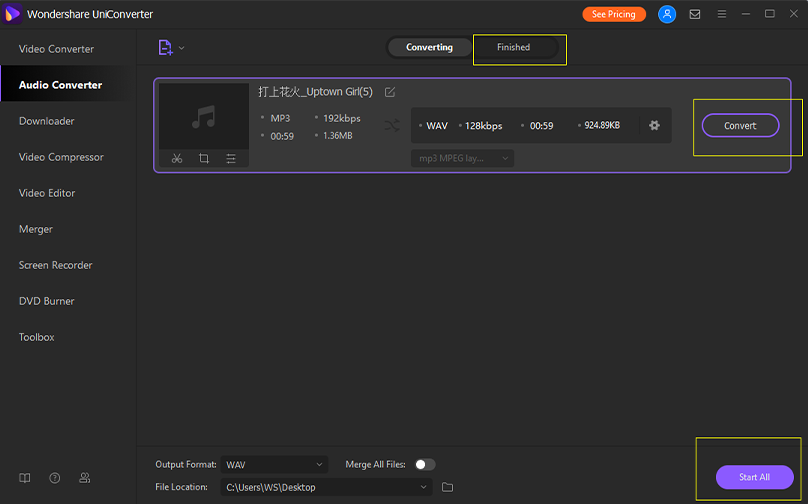
Task: Click the scissors trim icon under thumbnail
Action: pos(176,158)
